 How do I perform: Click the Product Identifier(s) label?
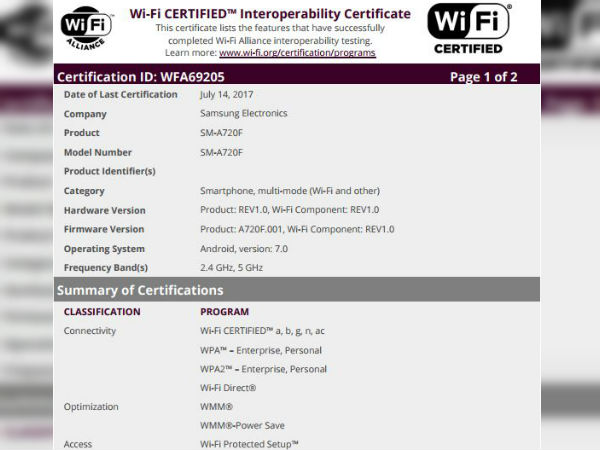click(109, 171)
